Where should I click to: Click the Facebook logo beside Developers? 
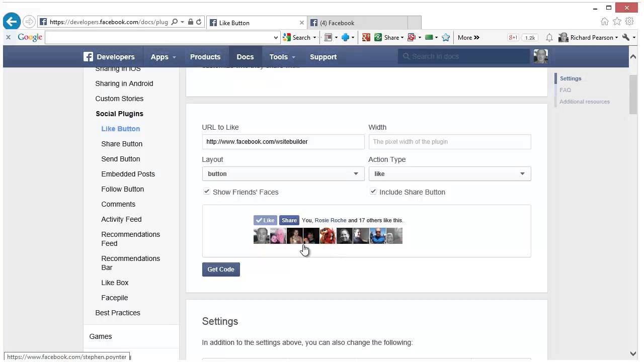89,57
